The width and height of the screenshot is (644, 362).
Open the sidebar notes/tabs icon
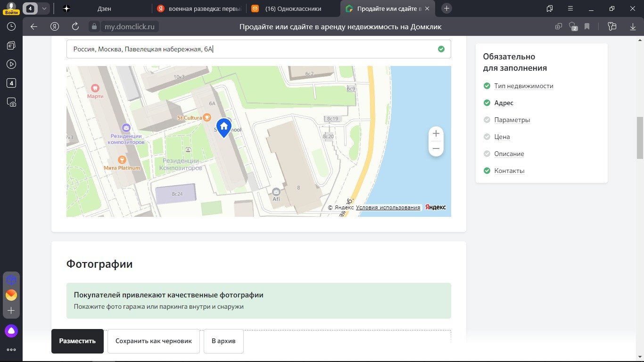point(11,46)
